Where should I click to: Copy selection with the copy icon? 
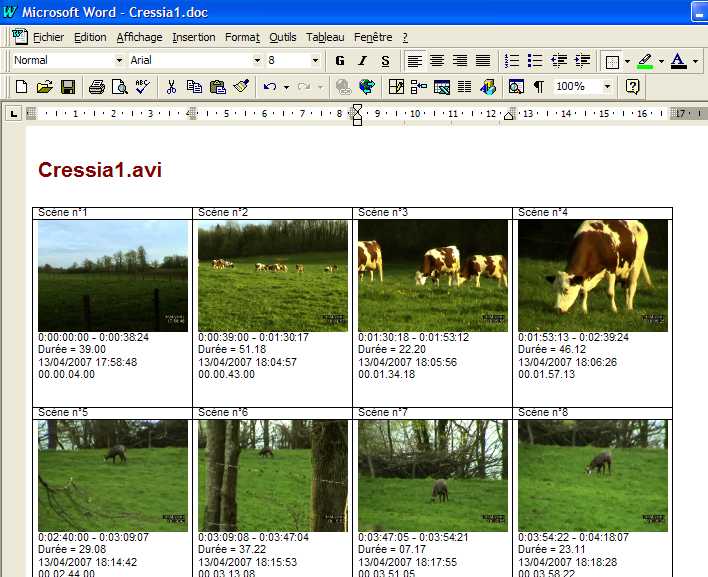pos(194,86)
